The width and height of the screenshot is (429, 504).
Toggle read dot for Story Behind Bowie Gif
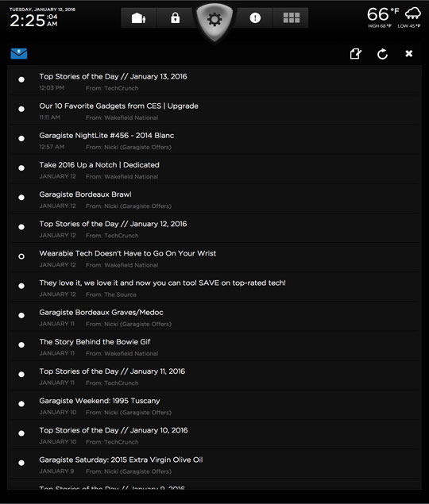coord(21,345)
